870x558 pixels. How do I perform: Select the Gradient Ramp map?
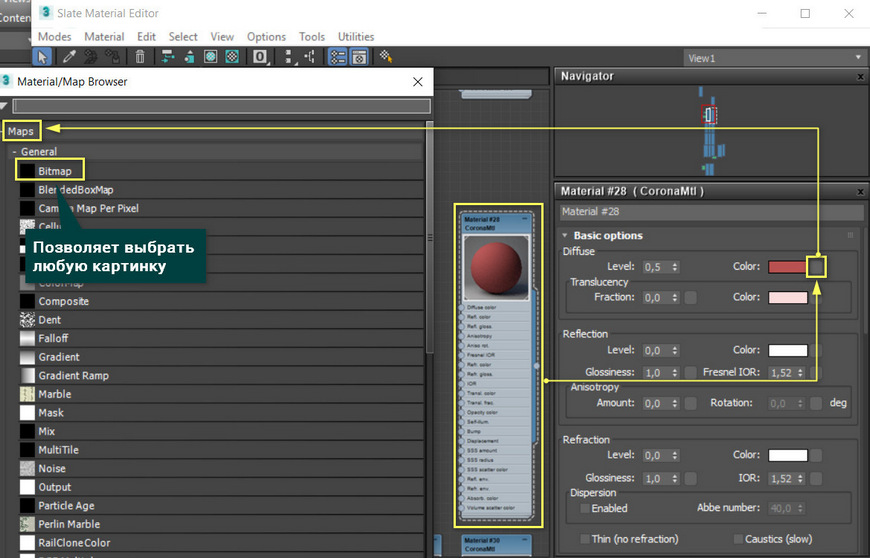pyautogui.click(x=221, y=376)
